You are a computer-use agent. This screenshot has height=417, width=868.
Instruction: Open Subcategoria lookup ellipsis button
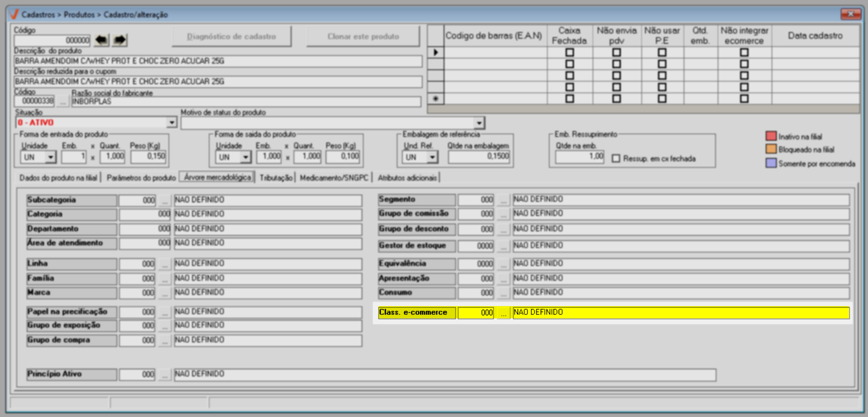pos(164,200)
